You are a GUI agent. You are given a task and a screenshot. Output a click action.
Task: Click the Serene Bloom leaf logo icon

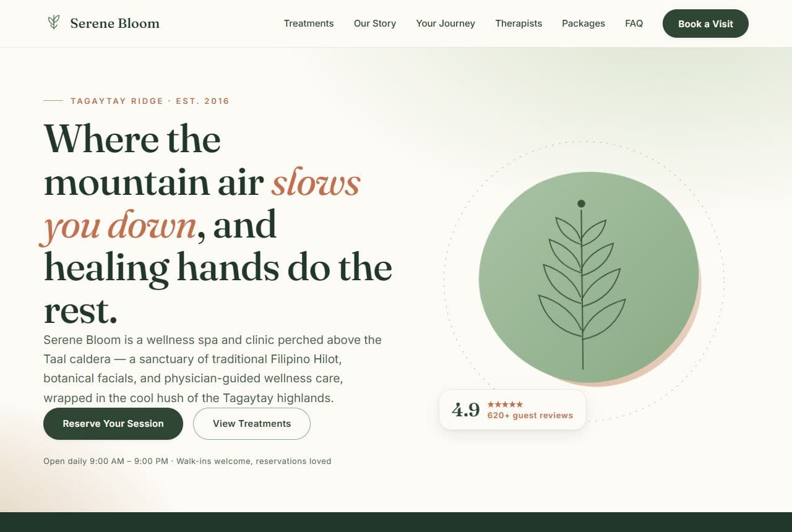click(x=54, y=23)
